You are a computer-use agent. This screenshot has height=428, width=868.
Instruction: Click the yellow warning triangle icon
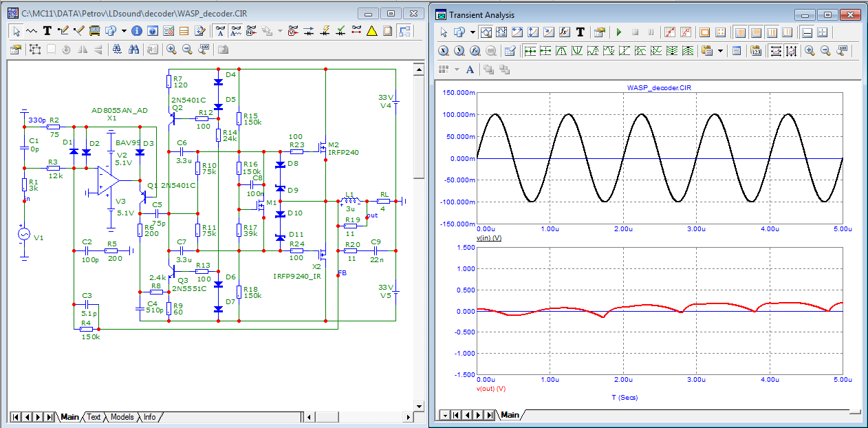tap(371, 30)
